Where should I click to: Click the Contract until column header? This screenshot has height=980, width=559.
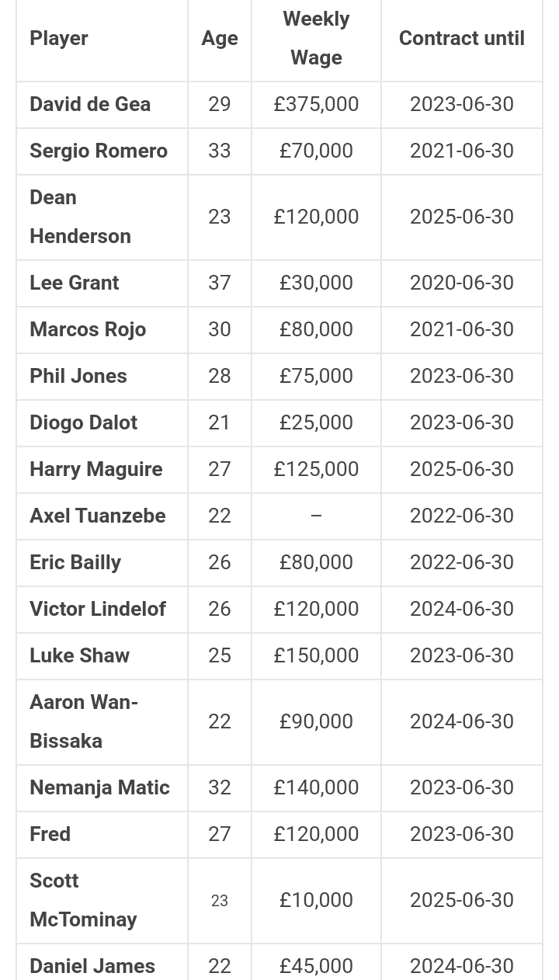461,38
